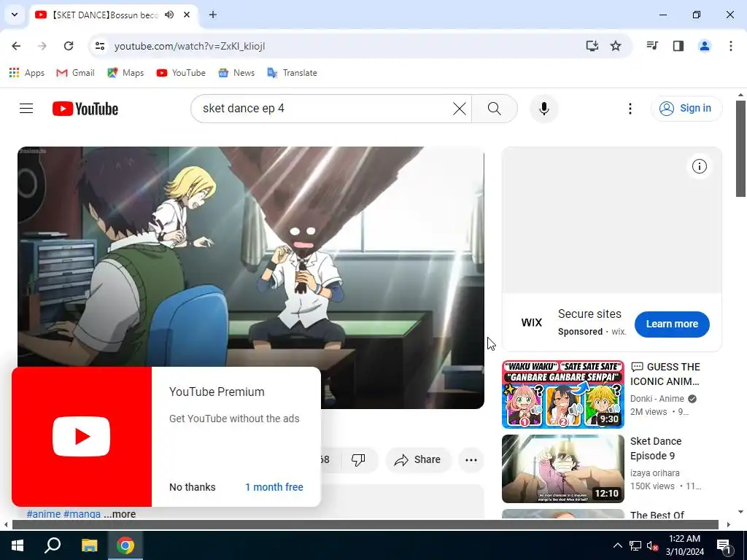
Task: Clear the search box text
Action: (460, 109)
